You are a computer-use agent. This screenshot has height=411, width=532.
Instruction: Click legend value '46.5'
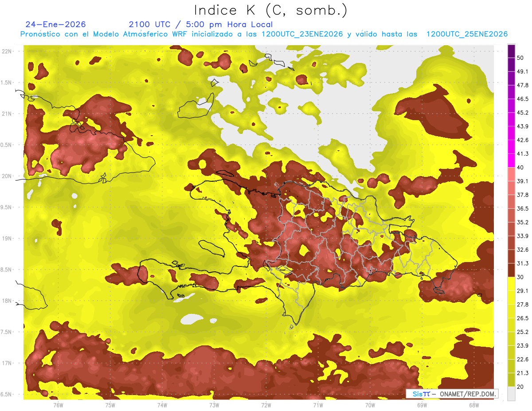coord(523,99)
